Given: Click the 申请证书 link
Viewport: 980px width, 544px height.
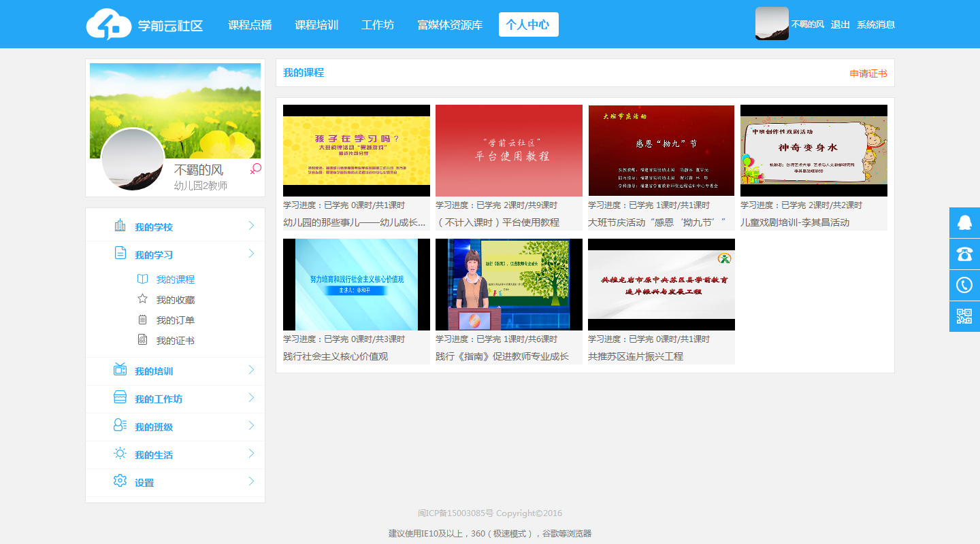Looking at the screenshot, I should pyautogui.click(x=868, y=73).
